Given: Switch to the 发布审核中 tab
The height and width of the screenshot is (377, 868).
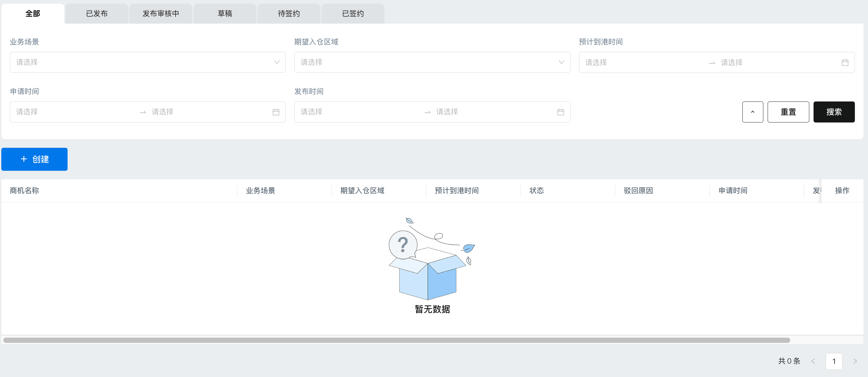Looking at the screenshot, I should click(161, 13).
